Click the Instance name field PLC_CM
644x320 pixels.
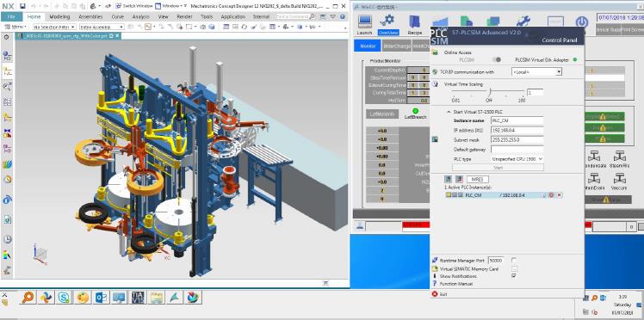[517, 120]
